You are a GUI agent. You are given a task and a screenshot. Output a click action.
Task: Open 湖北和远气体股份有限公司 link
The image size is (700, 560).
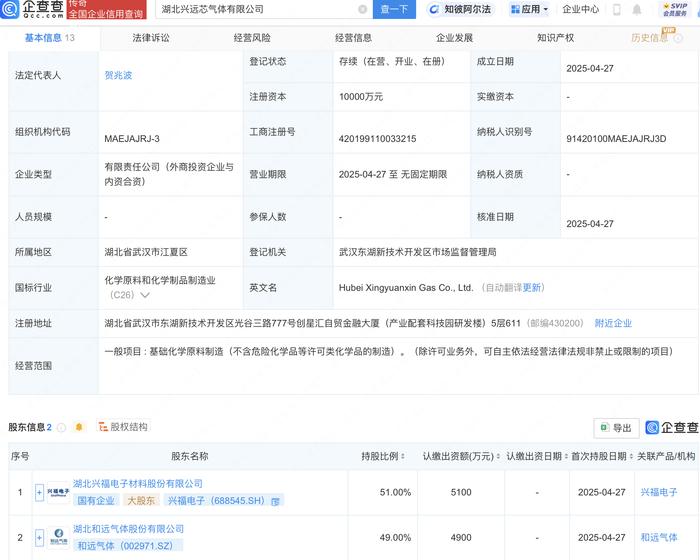point(128,529)
